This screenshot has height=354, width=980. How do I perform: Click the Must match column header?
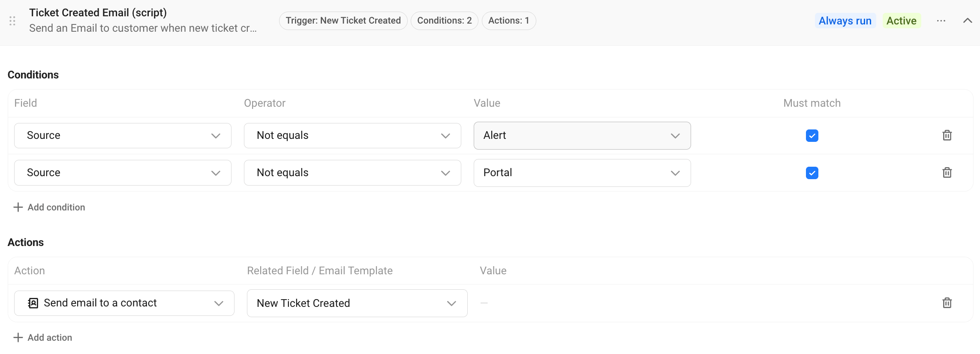point(812,103)
